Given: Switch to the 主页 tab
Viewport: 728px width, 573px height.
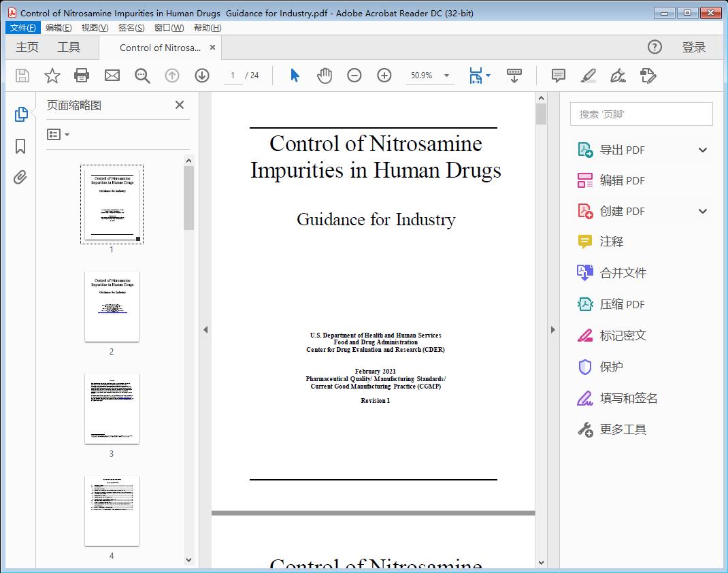Looking at the screenshot, I should [27, 47].
